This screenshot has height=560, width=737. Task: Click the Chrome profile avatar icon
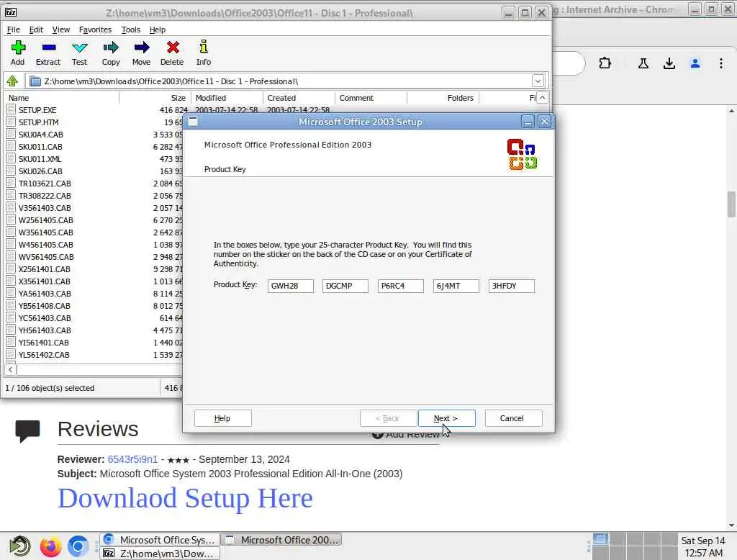(x=695, y=63)
